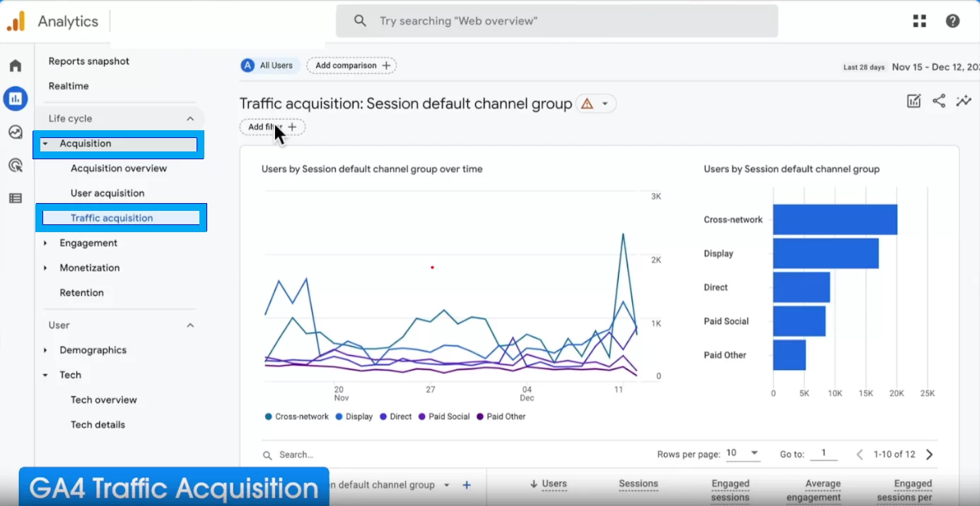Click the Share this report icon
Image resolution: width=980 pixels, height=506 pixels.
tap(939, 101)
